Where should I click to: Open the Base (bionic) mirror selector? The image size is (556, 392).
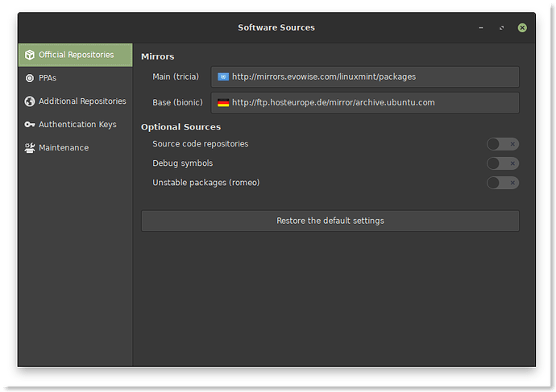[x=365, y=103]
